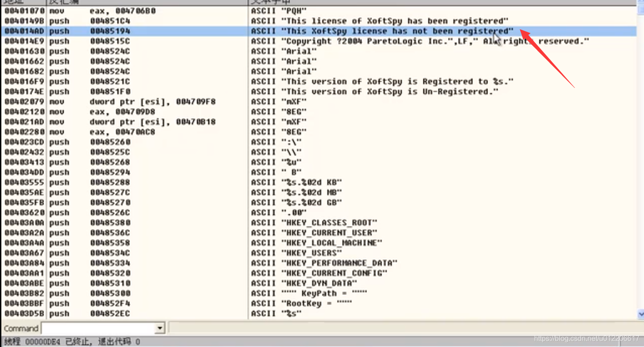Viewport: 644px width, 347px height.
Task: Select address 00401630 pushing Arial
Action: coord(318,51)
